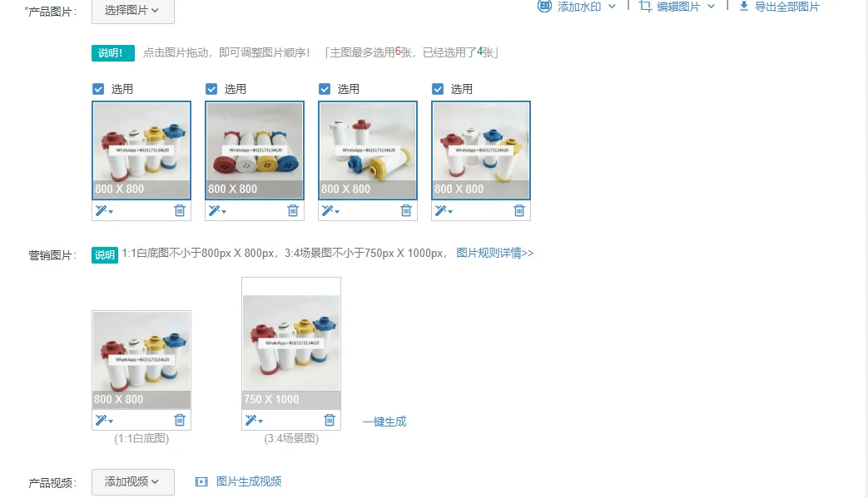Open magic wand edit for first product image
868x498 pixels.
coord(104,210)
